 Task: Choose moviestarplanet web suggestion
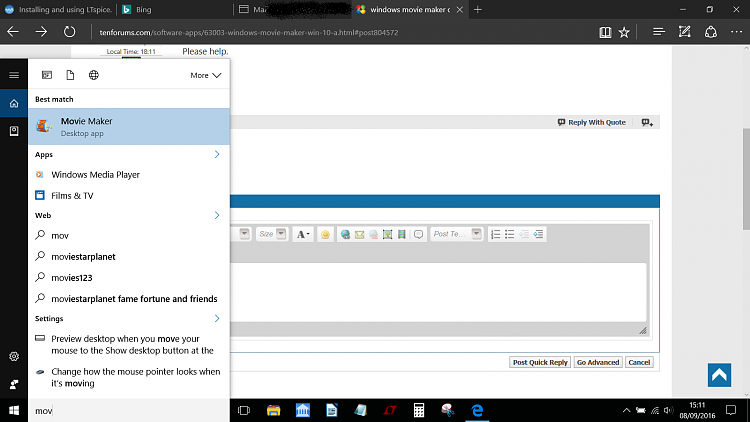129,256
